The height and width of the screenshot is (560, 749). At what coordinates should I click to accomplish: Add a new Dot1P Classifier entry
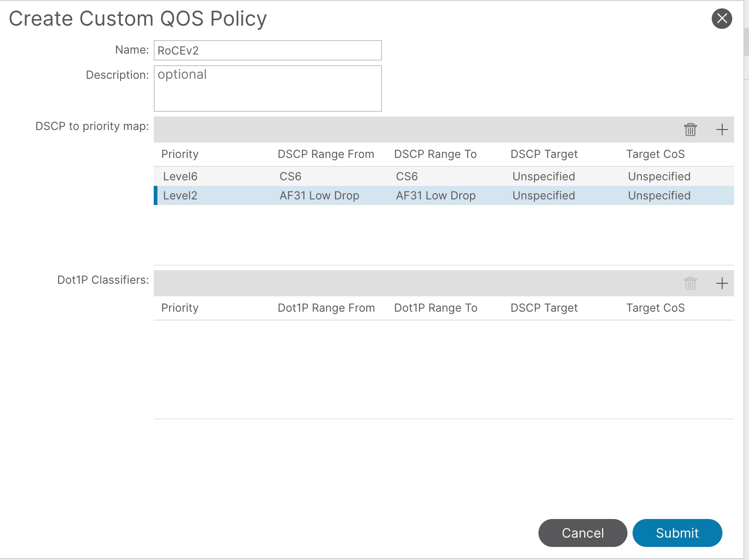(x=722, y=283)
